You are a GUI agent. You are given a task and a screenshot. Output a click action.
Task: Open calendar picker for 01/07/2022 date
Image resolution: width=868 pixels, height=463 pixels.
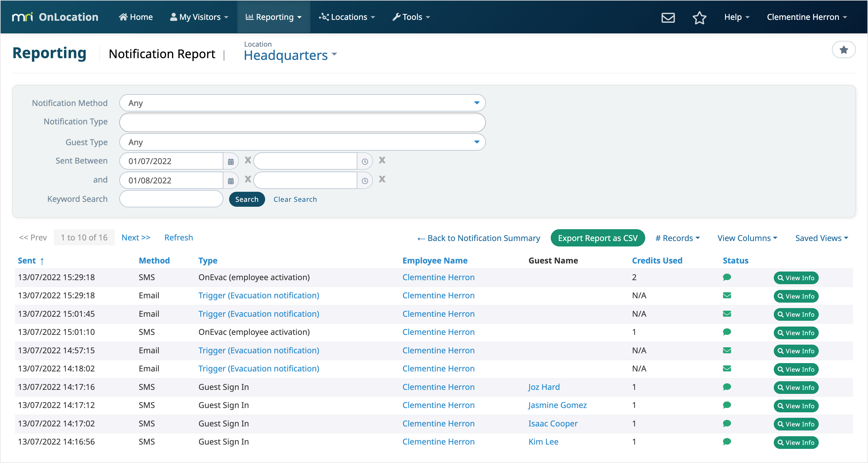pyautogui.click(x=231, y=161)
